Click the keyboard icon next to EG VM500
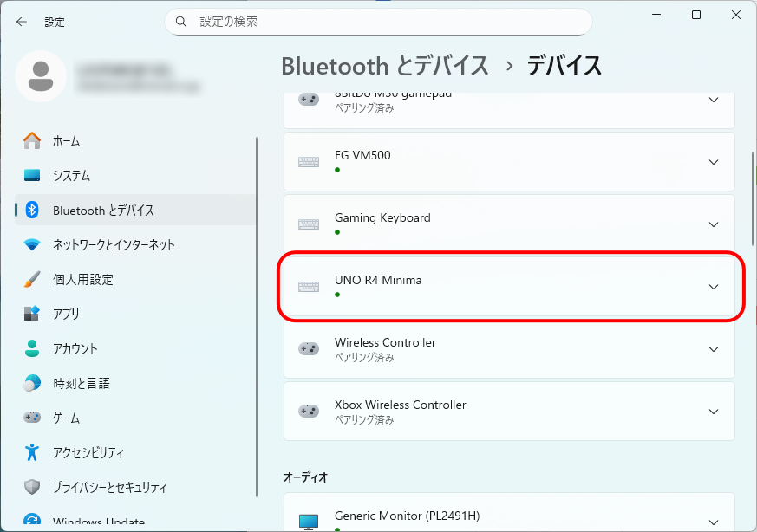Screen dimensions: 757x532 (x=308, y=162)
